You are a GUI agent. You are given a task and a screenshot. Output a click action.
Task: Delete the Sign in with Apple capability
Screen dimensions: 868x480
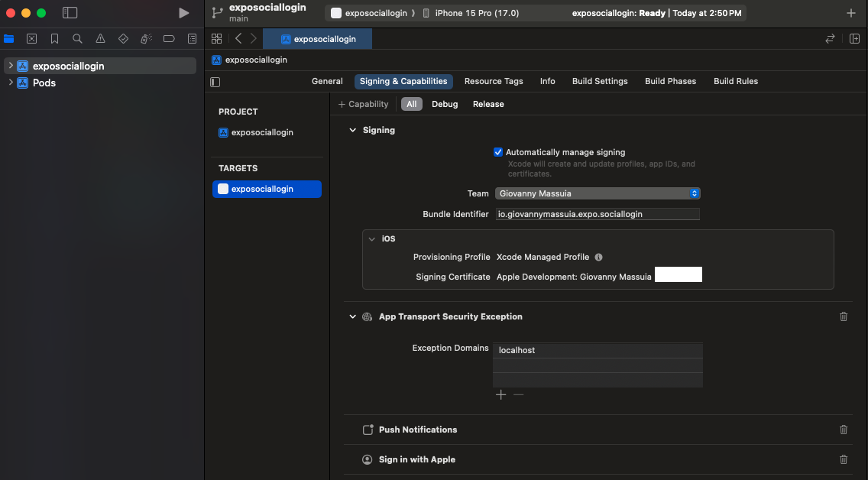point(844,459)
